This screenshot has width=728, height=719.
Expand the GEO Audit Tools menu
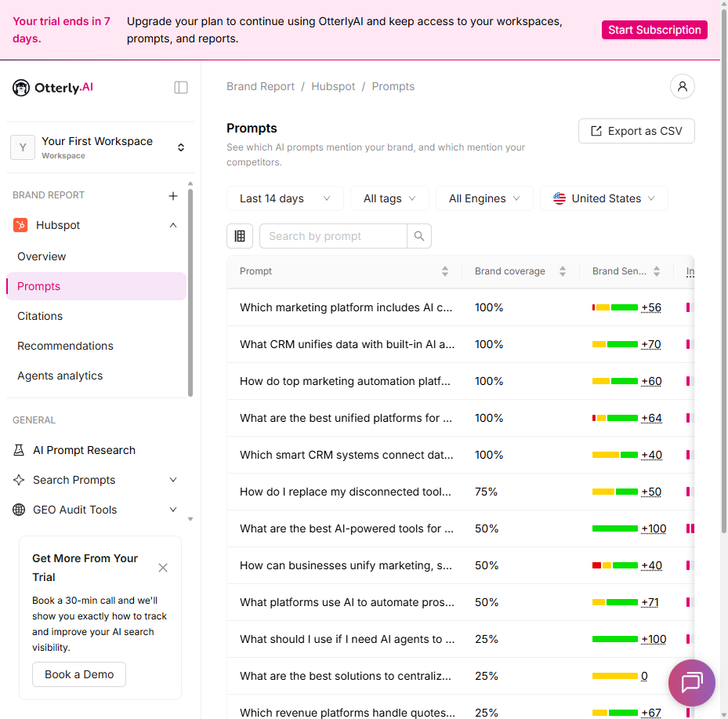[x=173, y=510]
